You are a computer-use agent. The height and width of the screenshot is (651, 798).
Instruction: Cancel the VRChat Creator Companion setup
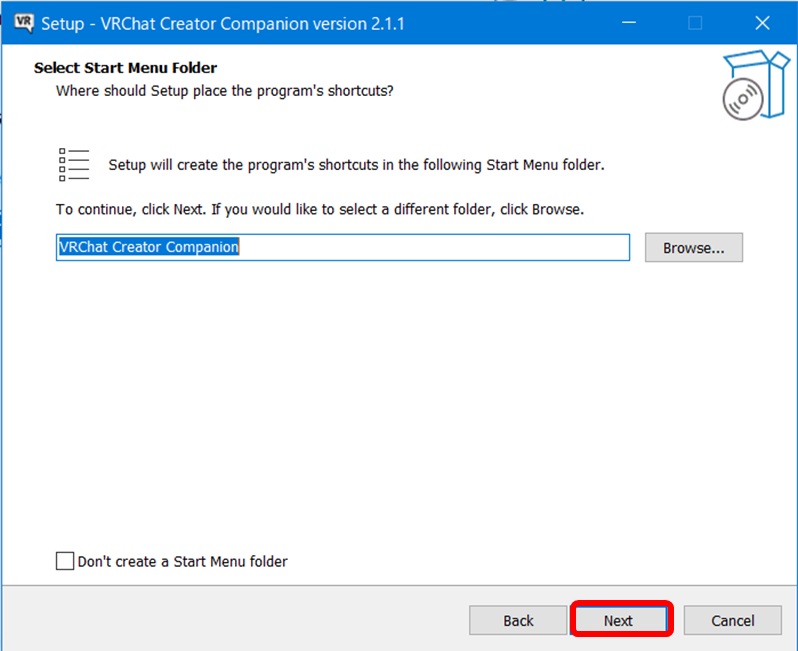coord(733,620)
